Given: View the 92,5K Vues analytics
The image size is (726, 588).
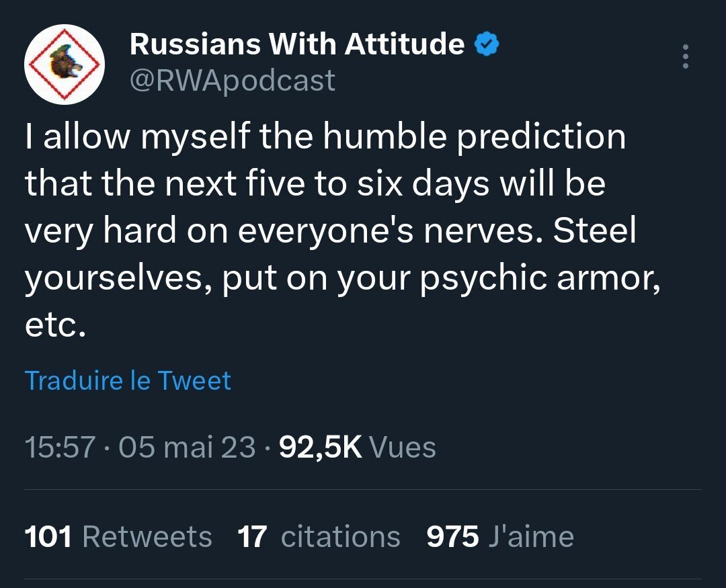Looking at the screenshot, I should 357,448.
